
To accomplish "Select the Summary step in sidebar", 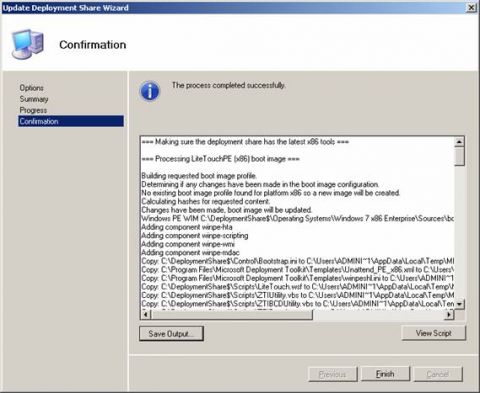I will click(x=34, y=99).
